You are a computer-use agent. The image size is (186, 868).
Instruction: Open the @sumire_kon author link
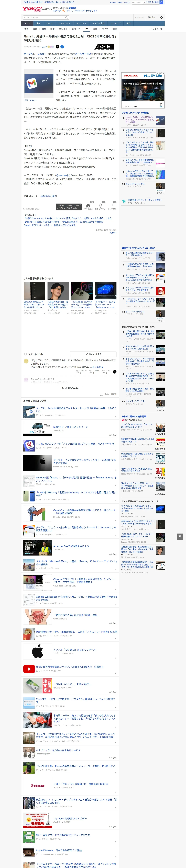[48, 196]
